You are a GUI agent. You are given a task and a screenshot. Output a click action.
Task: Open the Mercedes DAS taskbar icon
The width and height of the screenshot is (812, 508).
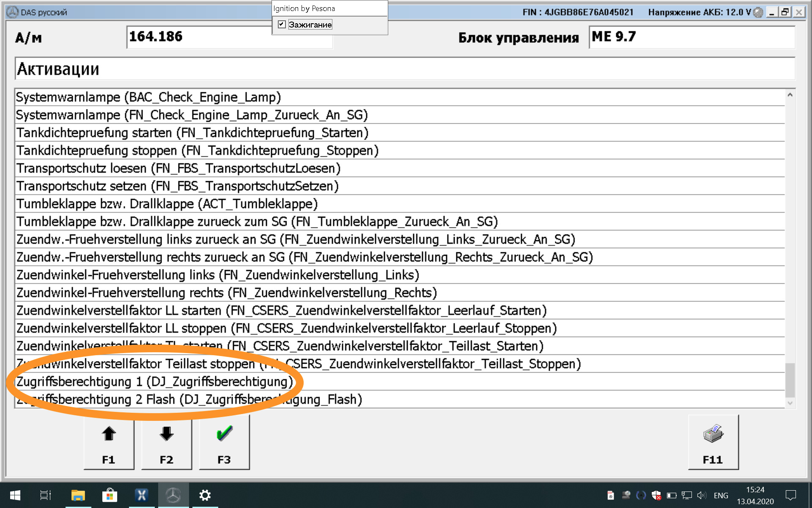[173, 495]
